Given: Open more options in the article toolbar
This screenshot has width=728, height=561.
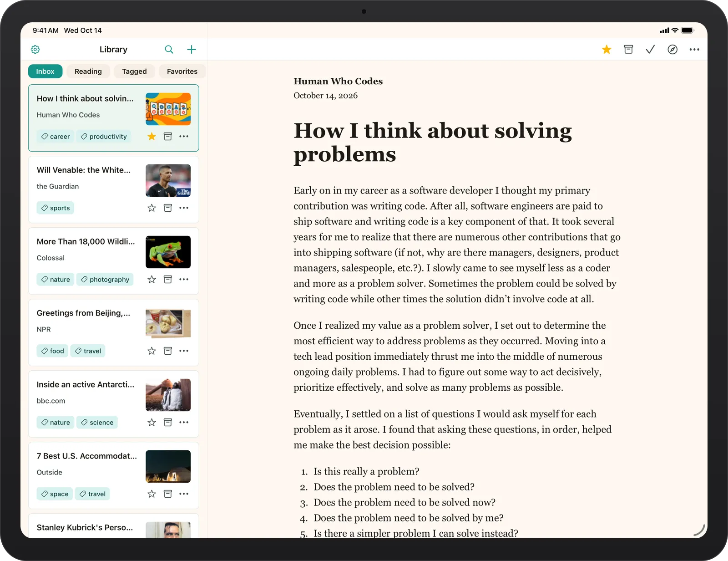Looking at the screenshot, I should pos(694,49).
